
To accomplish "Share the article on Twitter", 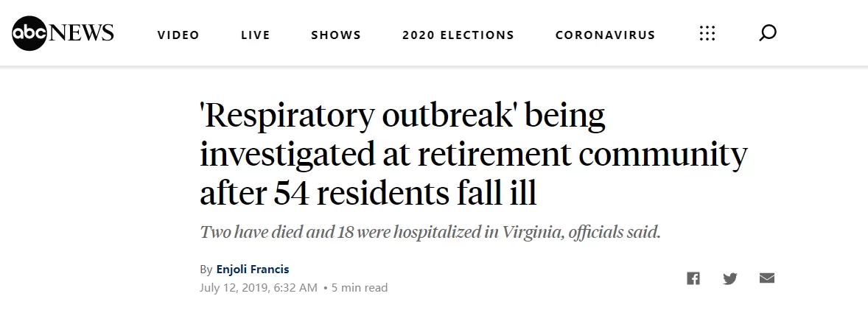I will (x=730, y=278).
